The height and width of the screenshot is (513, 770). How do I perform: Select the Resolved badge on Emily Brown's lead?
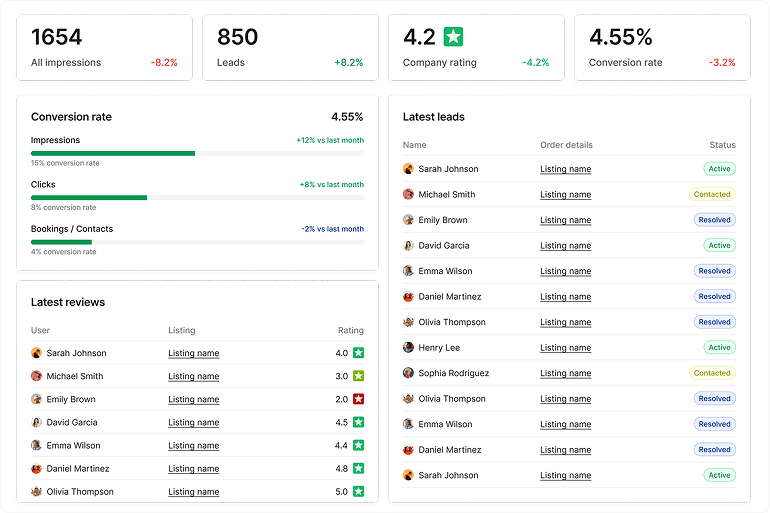[715, 220]
